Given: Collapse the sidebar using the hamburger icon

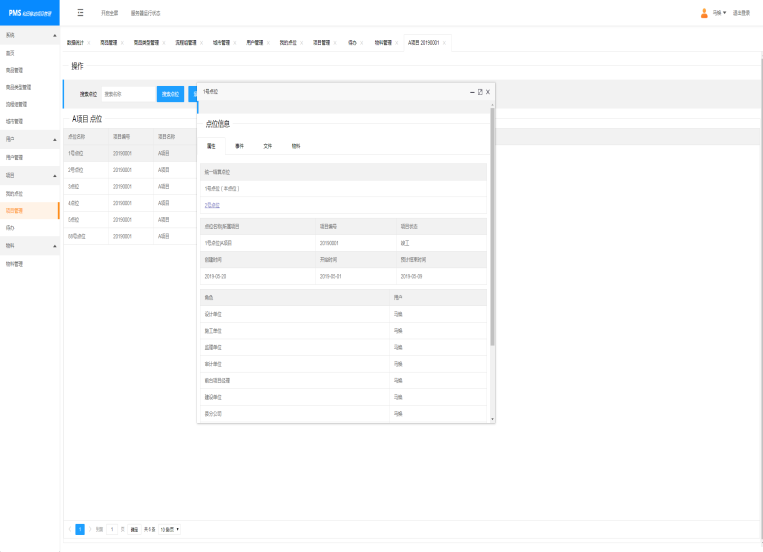Looking at the screenshot, I should tap(80, 13).
